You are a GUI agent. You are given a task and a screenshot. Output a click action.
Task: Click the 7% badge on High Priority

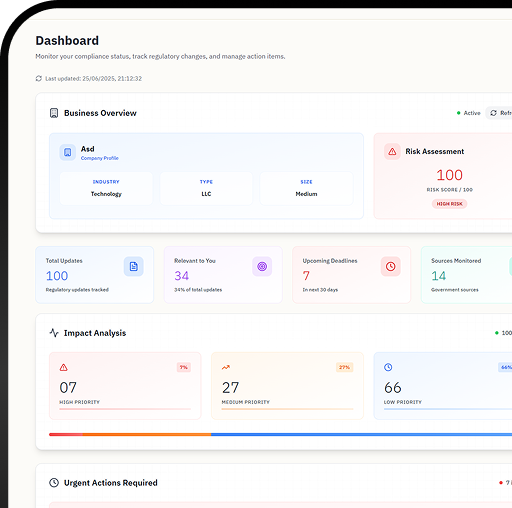tap(184, 367)
